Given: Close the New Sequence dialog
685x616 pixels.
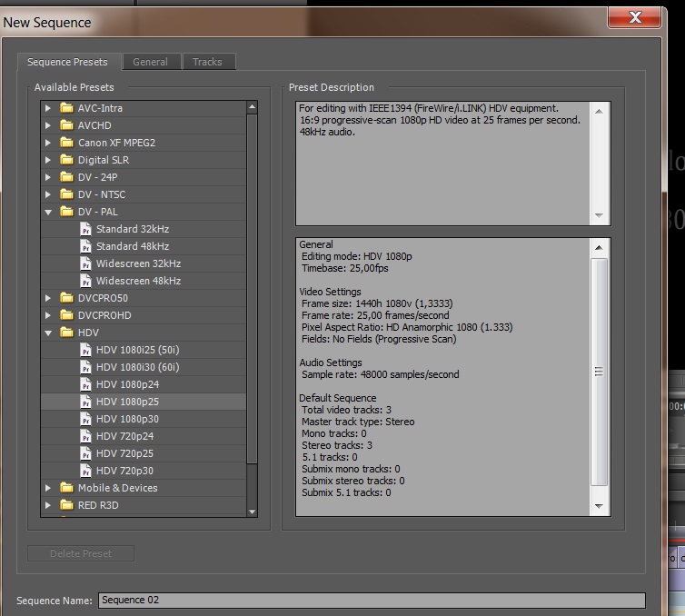Looking at the screenshot, I should [634, 17].
